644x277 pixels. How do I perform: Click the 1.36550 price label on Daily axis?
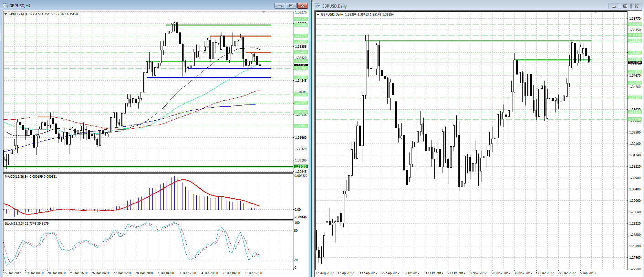(x=635, y=24)
